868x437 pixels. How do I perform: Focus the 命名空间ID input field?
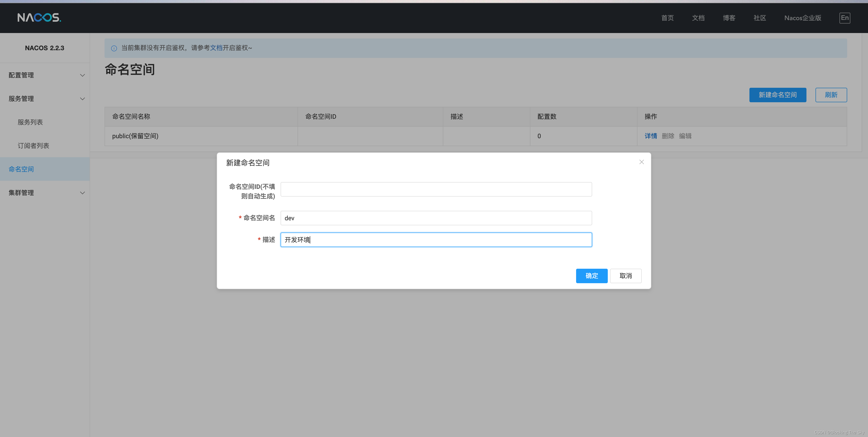click(436, 189)
